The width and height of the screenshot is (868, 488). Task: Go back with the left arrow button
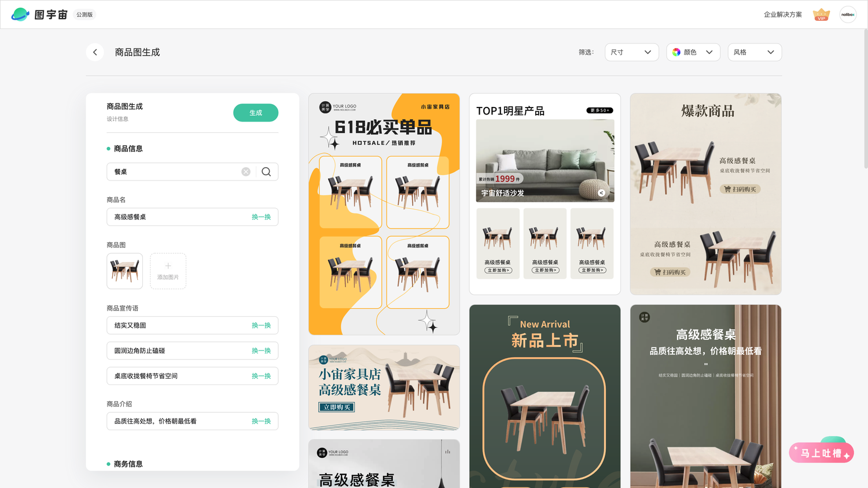[95, 52]
